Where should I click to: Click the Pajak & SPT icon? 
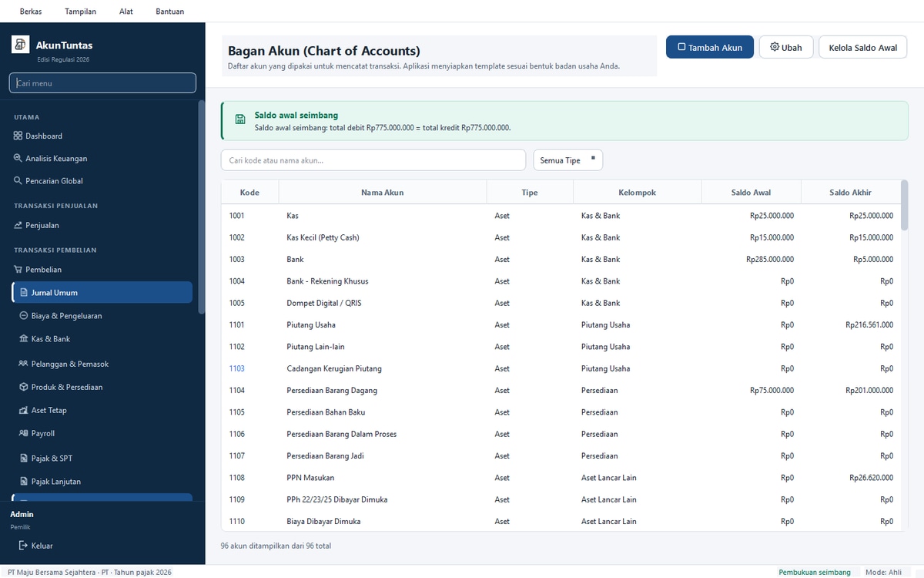(x=24, y=458)
